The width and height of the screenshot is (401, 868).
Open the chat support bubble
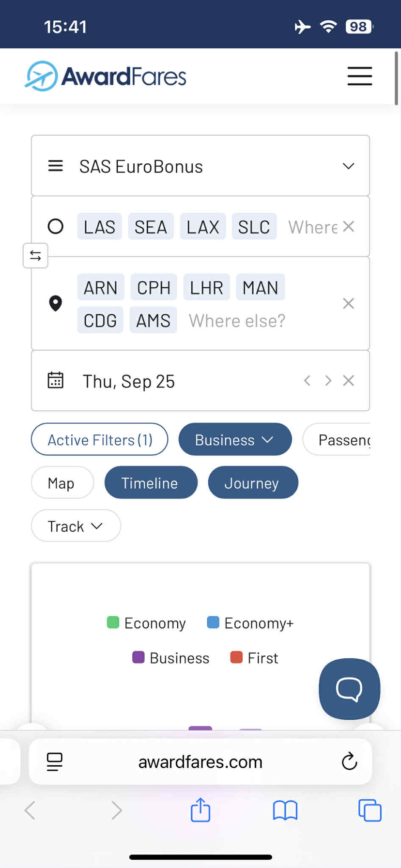click(x=349, y=688)
